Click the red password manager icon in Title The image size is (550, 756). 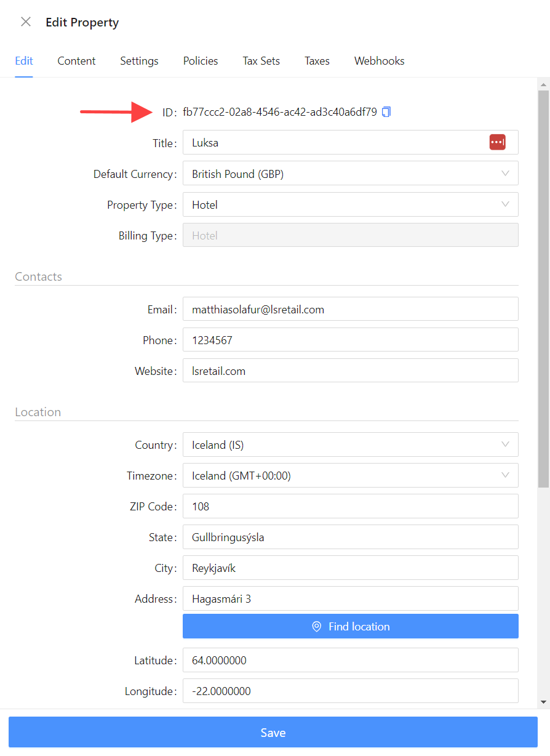coord(497,142)
